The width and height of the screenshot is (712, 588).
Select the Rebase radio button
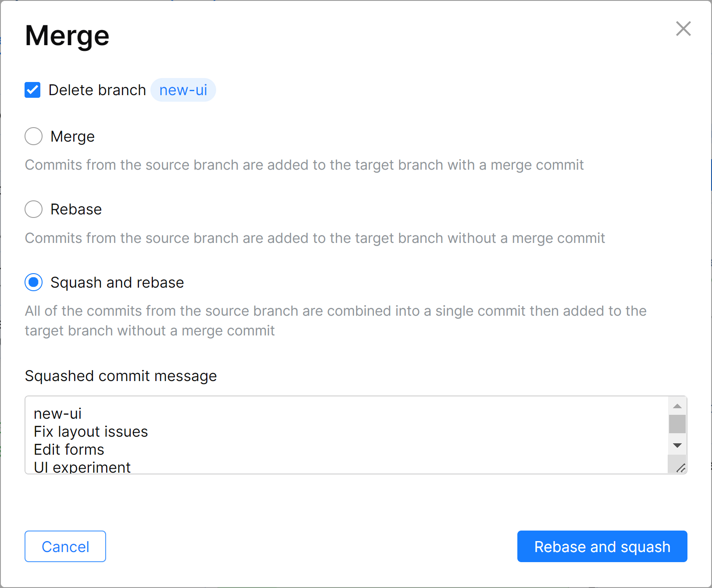34,209
